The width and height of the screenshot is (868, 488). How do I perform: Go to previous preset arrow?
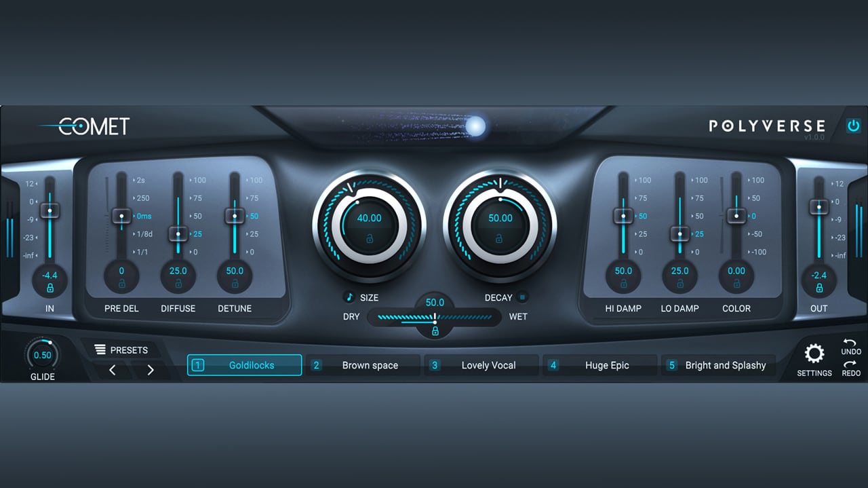tap(113, 370)
